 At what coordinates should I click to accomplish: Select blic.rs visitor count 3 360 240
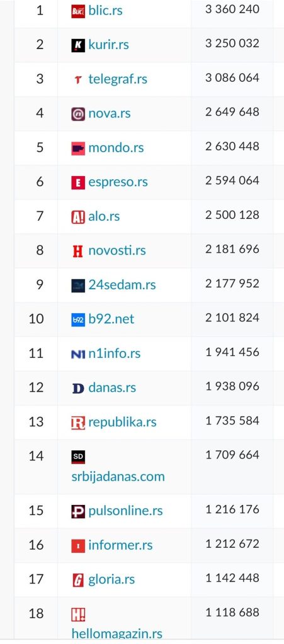click(x=232, y=9)
